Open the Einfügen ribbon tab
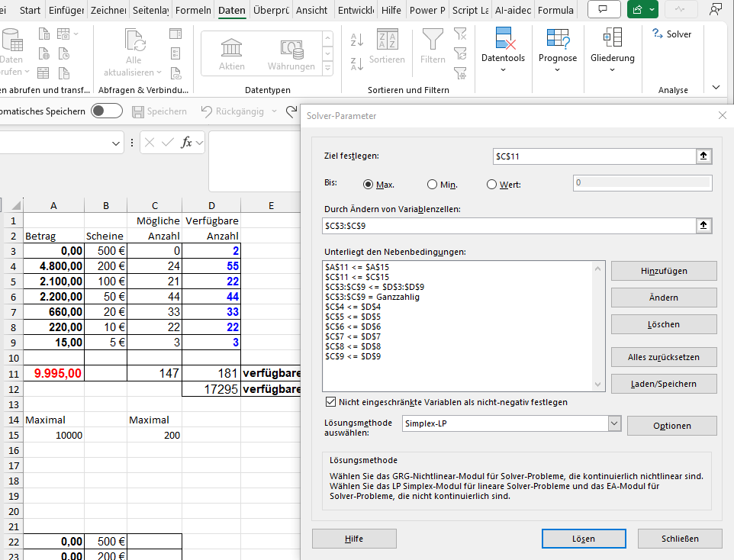Screen dimensions: 734x560 (x=66, y=10)
